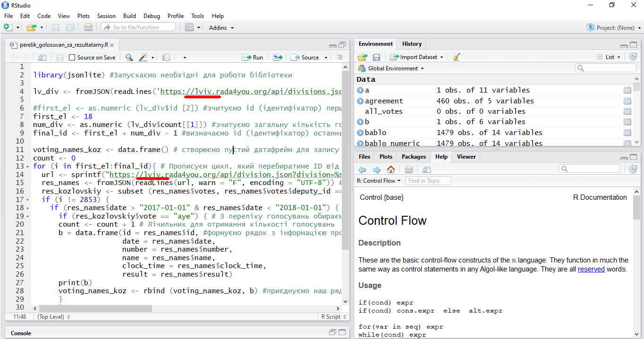The width and height of the screenshot is (644, 339).
Task: Show the Help topic in a new window
Action: 426,169
